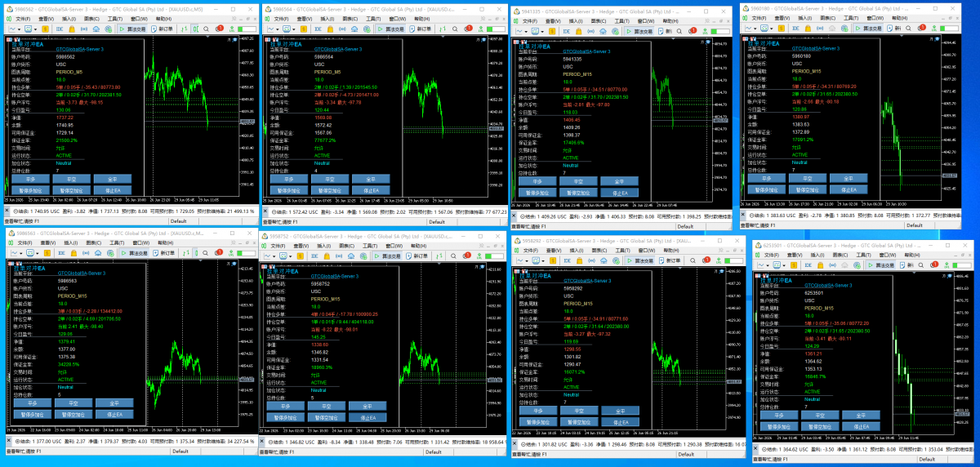Open notification bell in window 5958292
980x467 pixels.
[x=706, y=260]
